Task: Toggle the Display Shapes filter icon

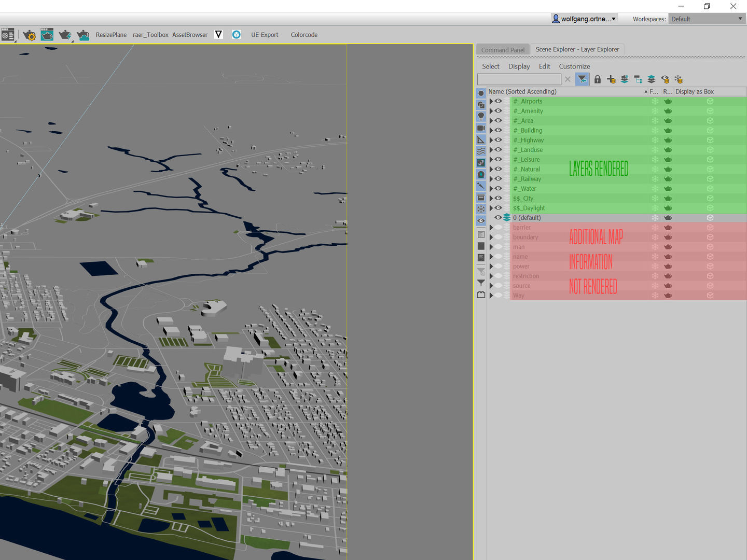Action: point(481,105)
